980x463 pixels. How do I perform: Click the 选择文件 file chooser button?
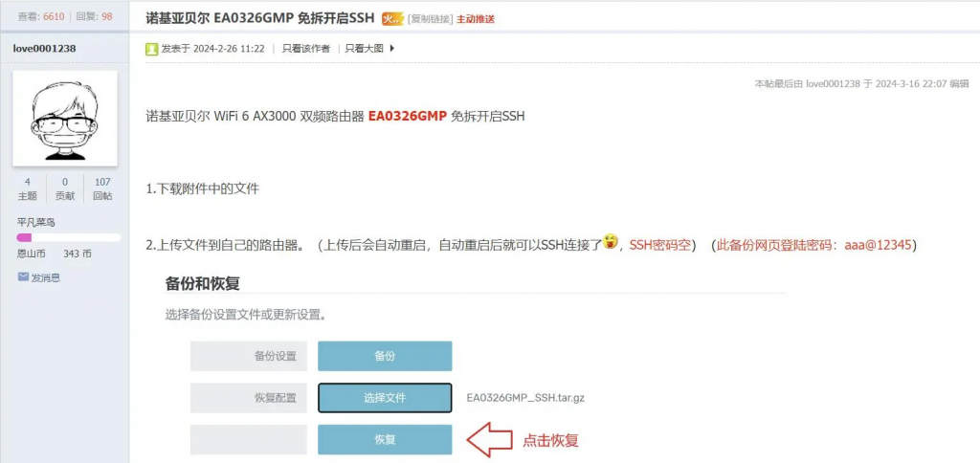(385, 398)
